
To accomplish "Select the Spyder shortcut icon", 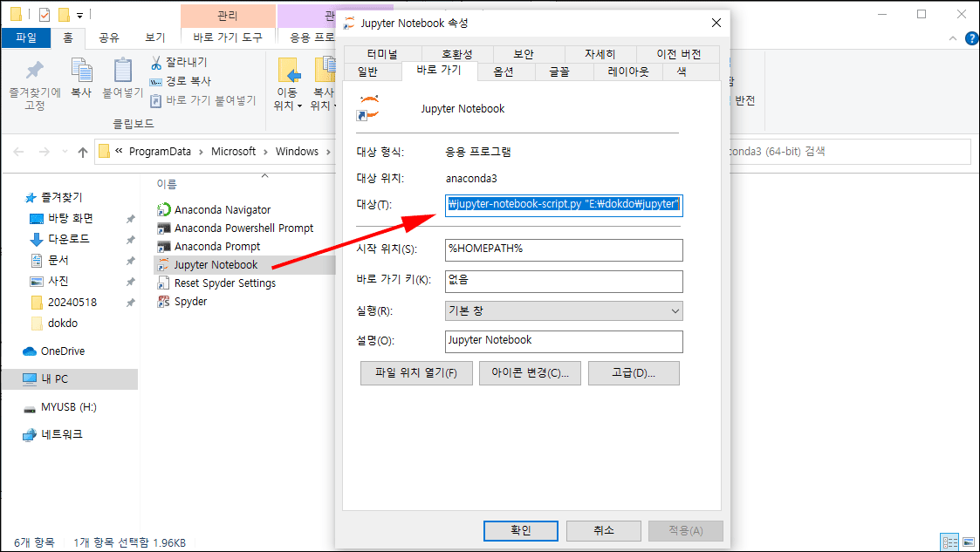I will 164,302.
